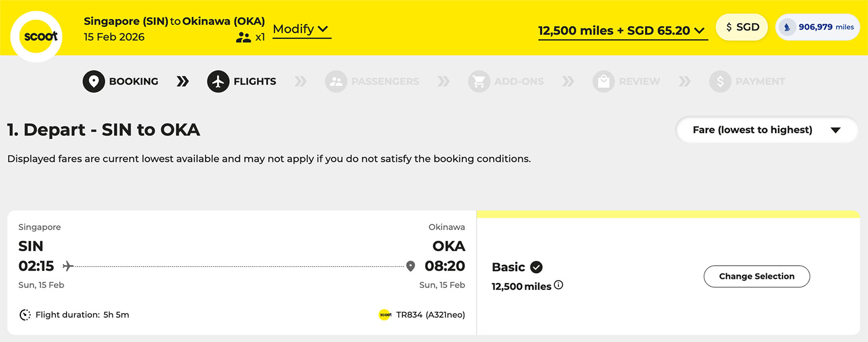Click the passenger count people icon
The height and width of the screenshot is (342, 868).
(243, 38)
